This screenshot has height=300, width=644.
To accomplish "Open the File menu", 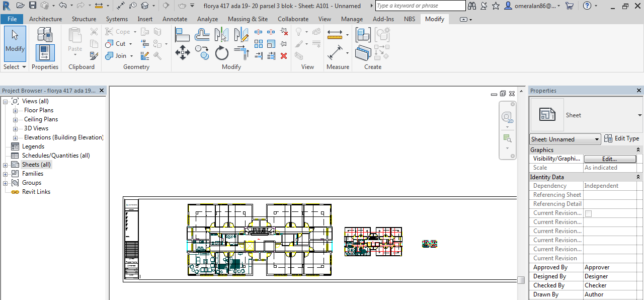I will 12,19.
